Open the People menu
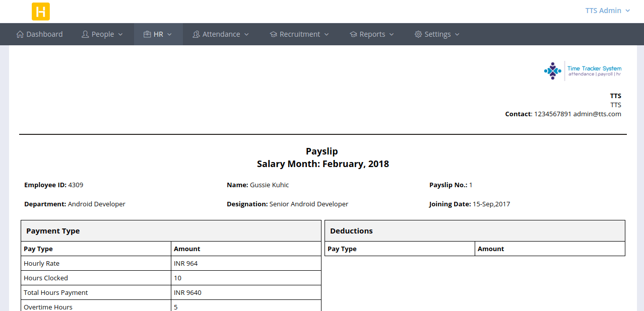 102,34
